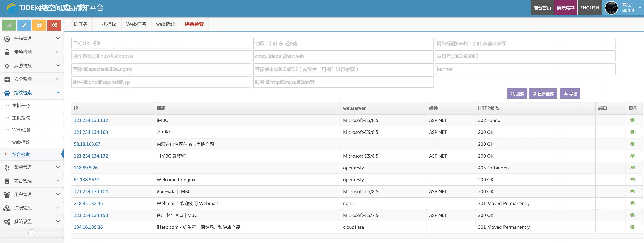Click the 导出 export button
644x243 pixels.
[570, 94]
